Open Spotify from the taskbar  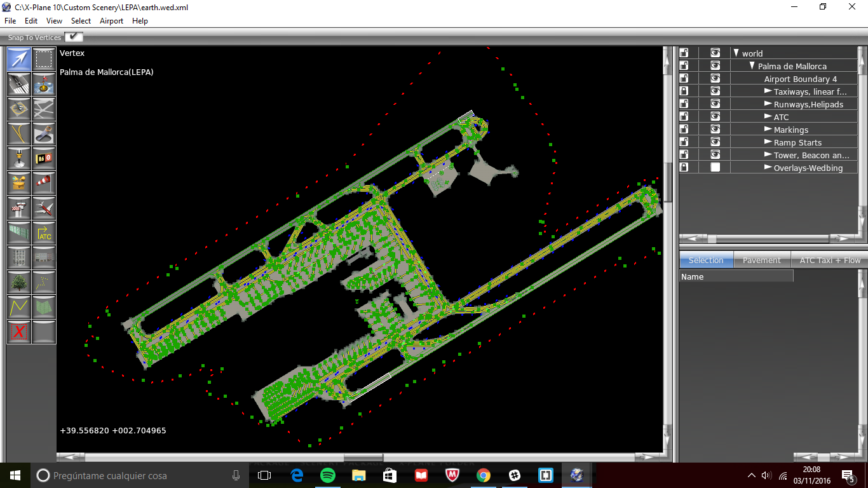click(328, 475)
